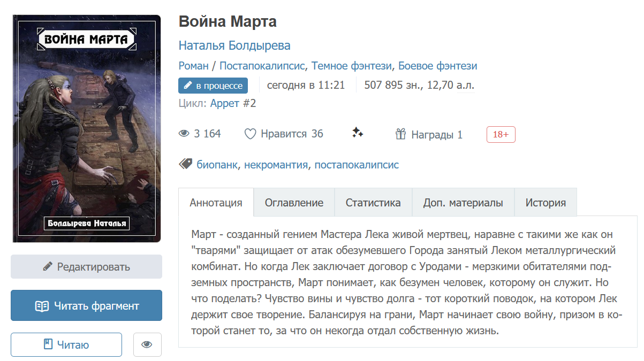This screenshot has height=361, width=644.
Task: Click the tag icon before genre tags
Action: click(x=185, y=164)
